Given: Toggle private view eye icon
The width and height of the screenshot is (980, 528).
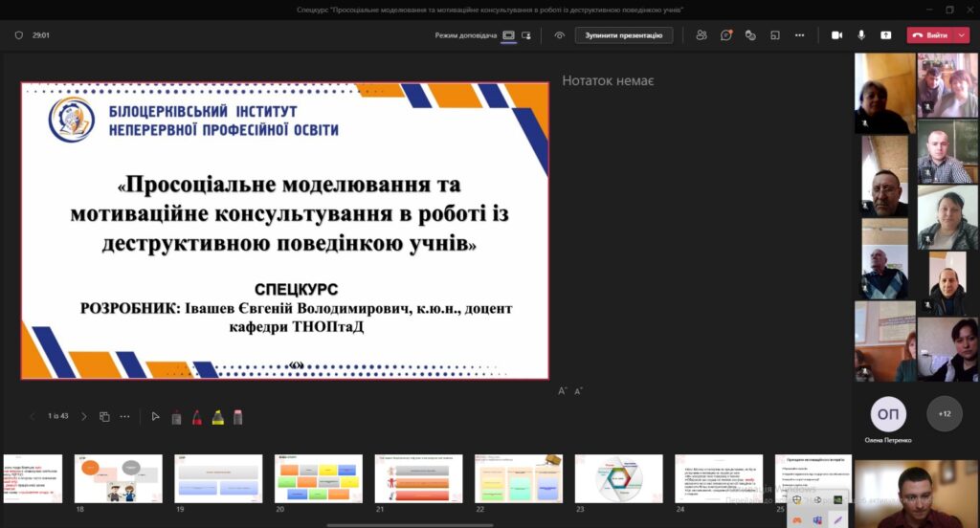Looking at the screenshot, I should [x=560, y=35].
